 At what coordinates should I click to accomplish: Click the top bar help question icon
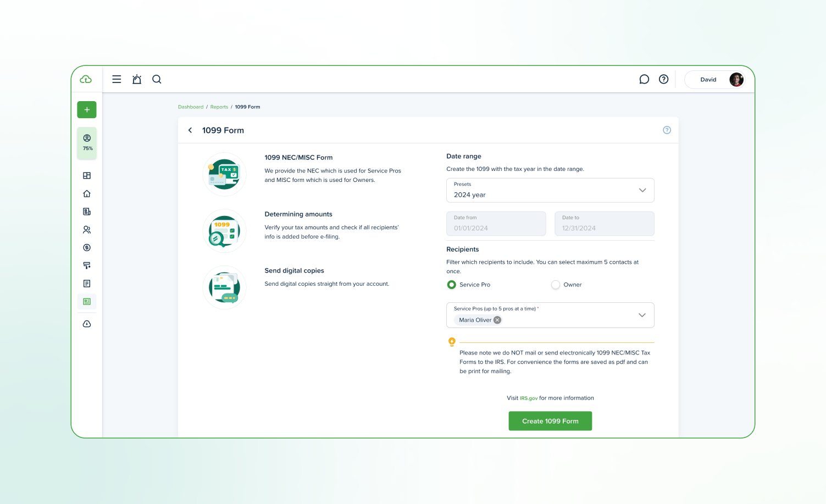[663, 79]
